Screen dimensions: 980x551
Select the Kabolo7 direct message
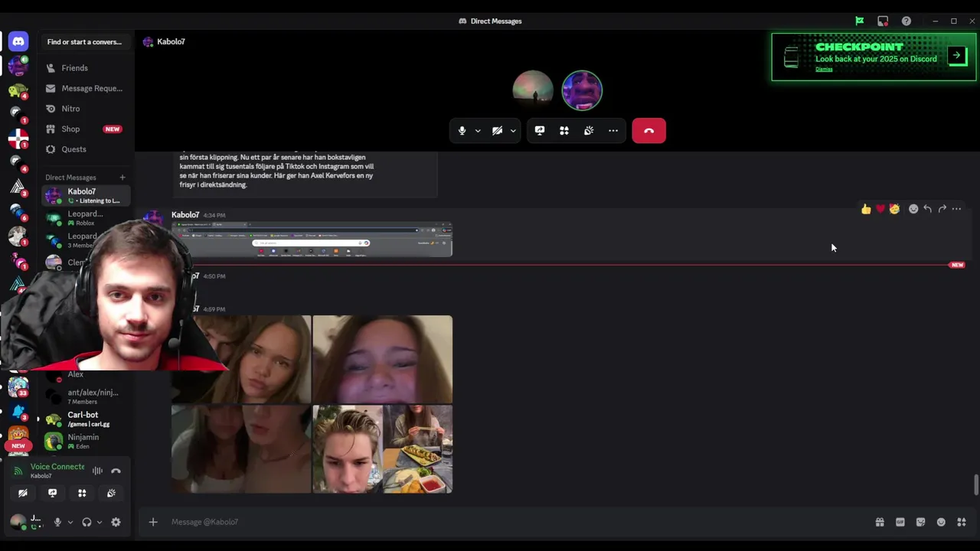pyautogui.click(x=86, y=196)
